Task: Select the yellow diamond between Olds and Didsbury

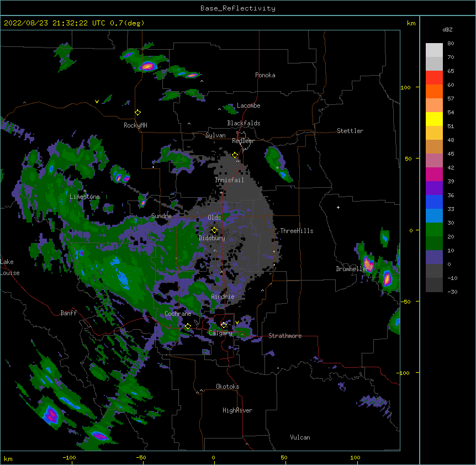Action: 214,230
